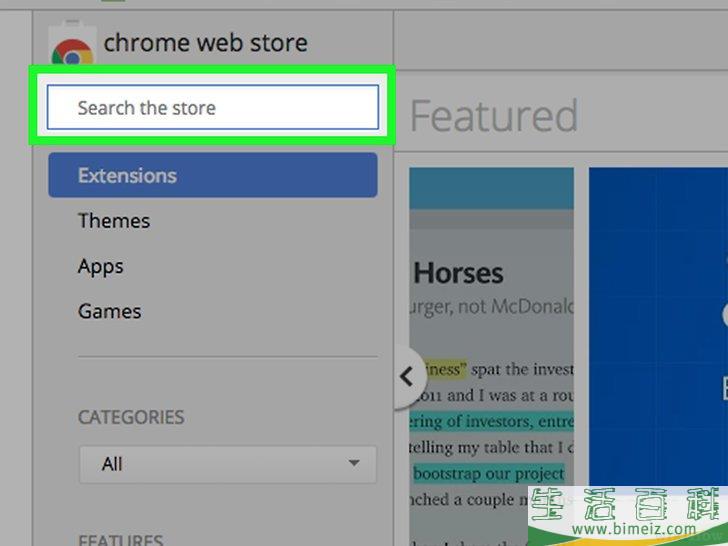This screenshot has width=728, height=546.
Task: Select the Extensions menu item
Action: point(213,175)
